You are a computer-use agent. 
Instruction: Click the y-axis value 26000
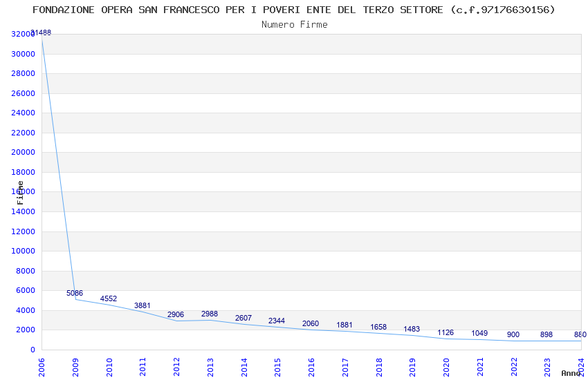click(x=24, y=93)
